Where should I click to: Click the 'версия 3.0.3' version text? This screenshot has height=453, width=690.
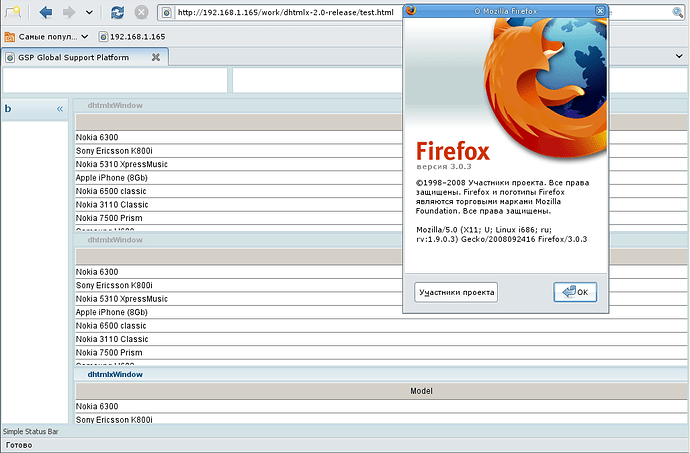[444, 167]
